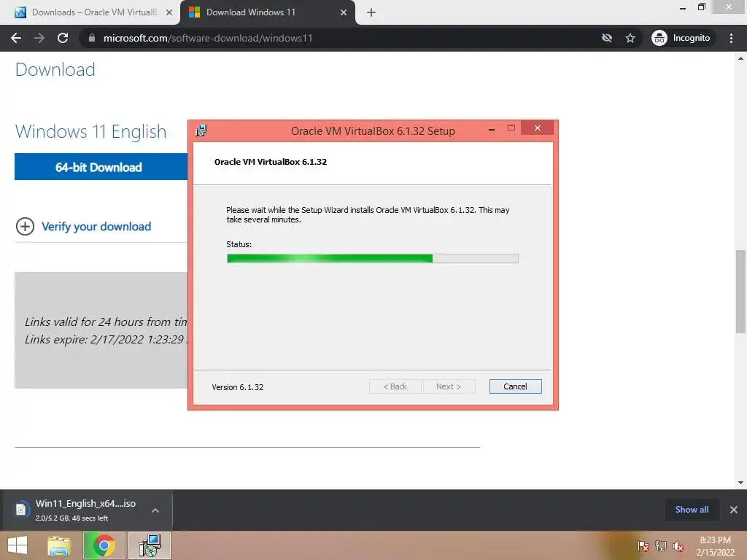747x560 pixels.
Task: Click the VirtualBox Setup title bar icon
Action: pyautogui.click(x=201, y=131)
